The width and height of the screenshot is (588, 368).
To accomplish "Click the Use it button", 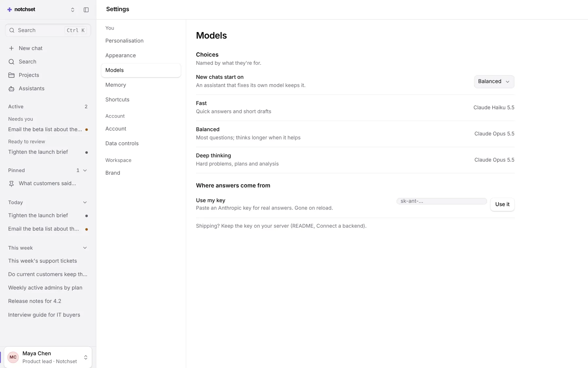I will pyautogui.click(x=502, y=204).
